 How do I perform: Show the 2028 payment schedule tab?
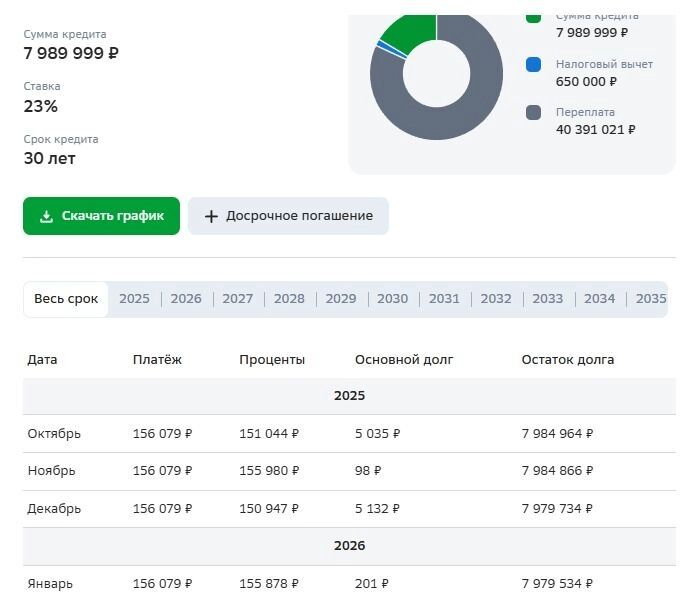click(289, 299)
